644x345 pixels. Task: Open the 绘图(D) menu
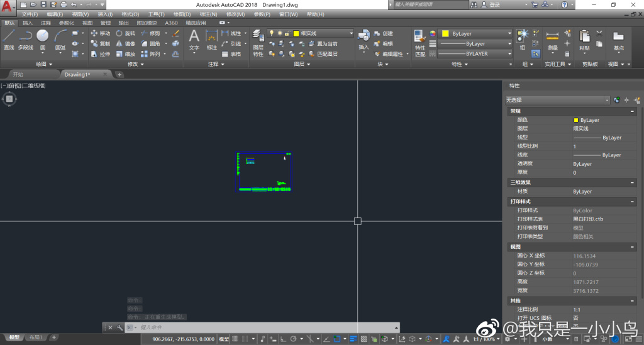[182, 14]
